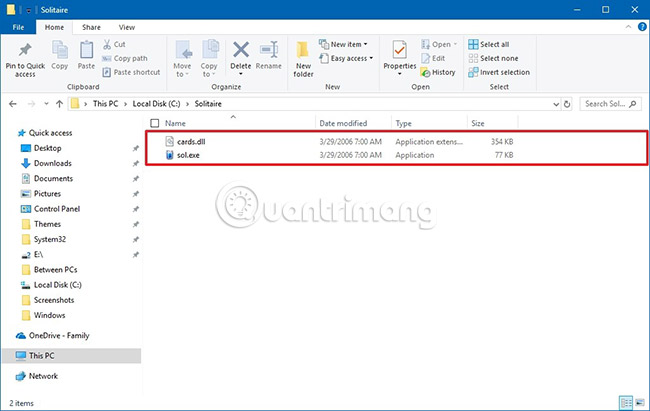This screenshot has height=411, width=650.
Task: Switch to the Share tab
Action: [91, 27]
